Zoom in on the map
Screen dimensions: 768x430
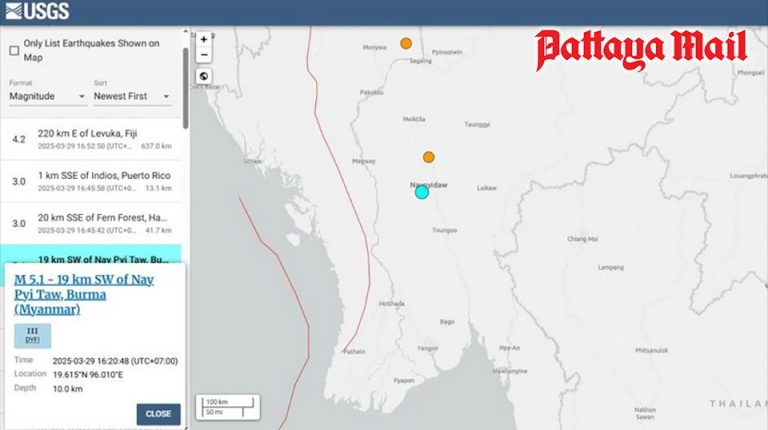point(204,40)
